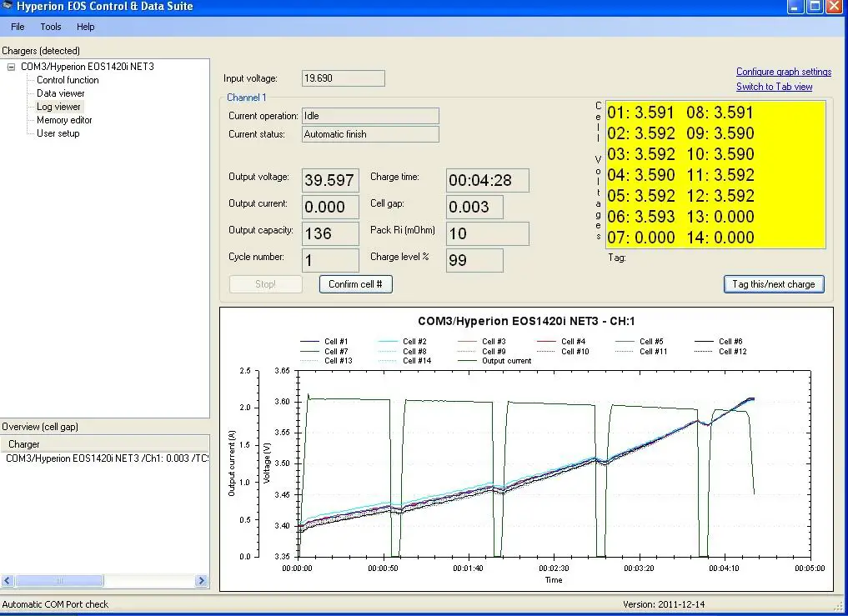This screenshot has width=848, height=616.
Task: Open Memory editor in the tree
Action: click(64, 120)
